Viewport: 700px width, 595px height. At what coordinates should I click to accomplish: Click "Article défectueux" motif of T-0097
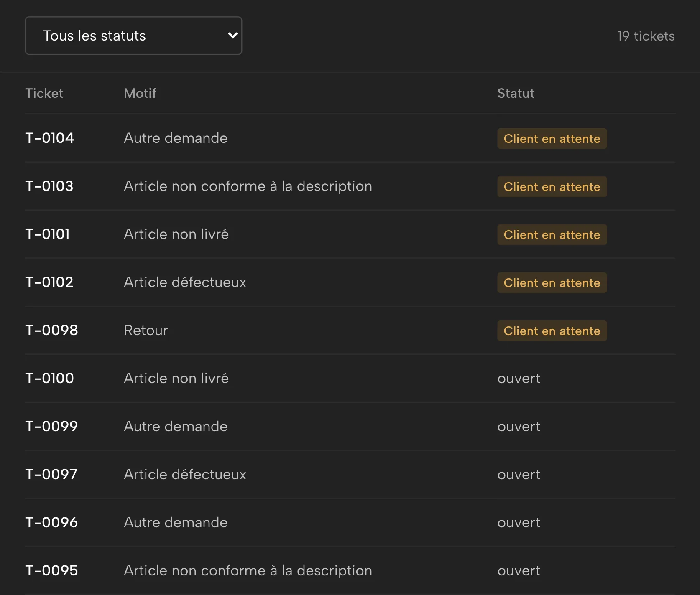185,474
